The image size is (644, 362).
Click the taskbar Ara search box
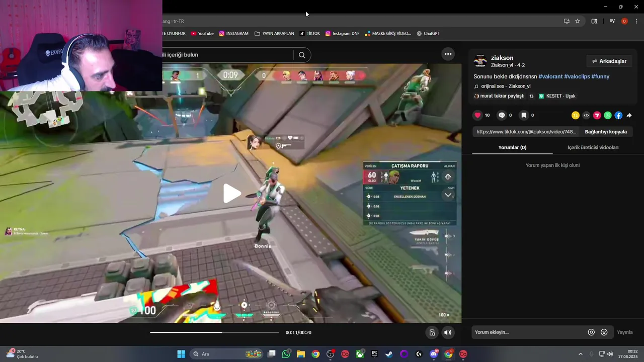click(226, 354)
